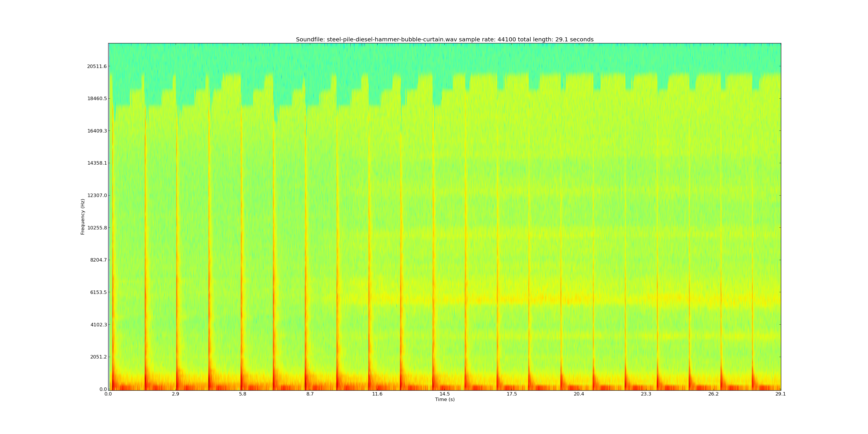This screenshot has width=868, height=434.
Task: Click the 2051.2 frequency tick label
Action: pos(98,357)
